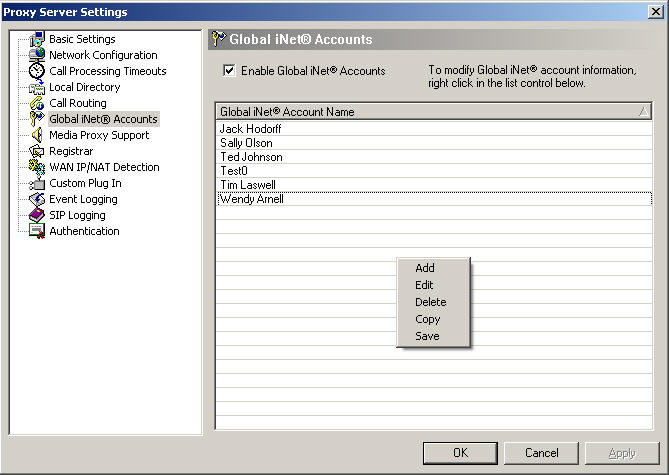Click the Local Directory icon

pyautogui.click(x=37, y=87)
